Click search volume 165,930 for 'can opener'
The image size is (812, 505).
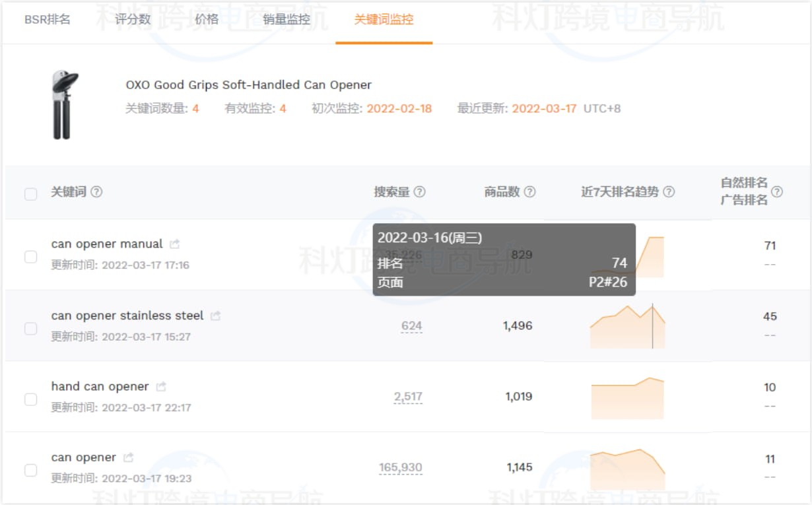(400, 467)
